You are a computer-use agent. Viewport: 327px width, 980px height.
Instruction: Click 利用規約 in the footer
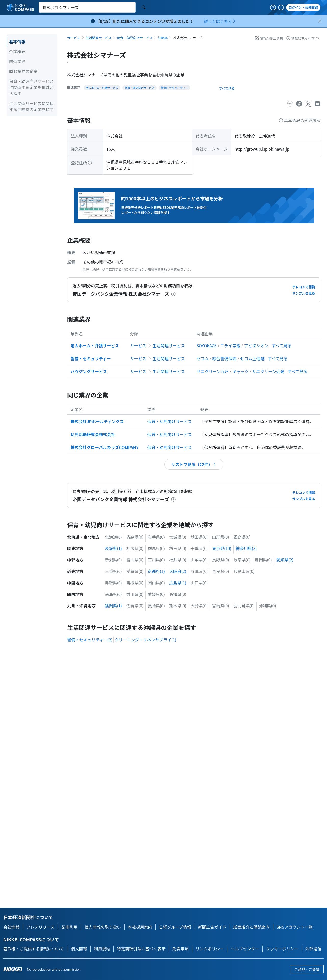click(x=102, y=949)
